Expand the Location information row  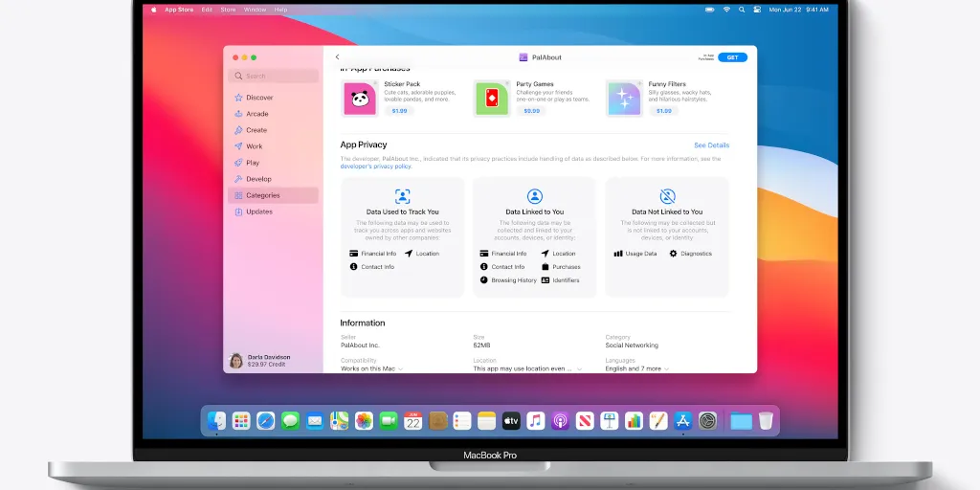pyautogui.click(x=527, y=368)
